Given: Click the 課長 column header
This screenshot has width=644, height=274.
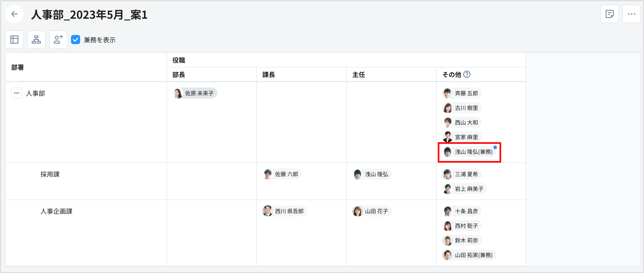Looking at the screenshot, I should pos(269,74).
